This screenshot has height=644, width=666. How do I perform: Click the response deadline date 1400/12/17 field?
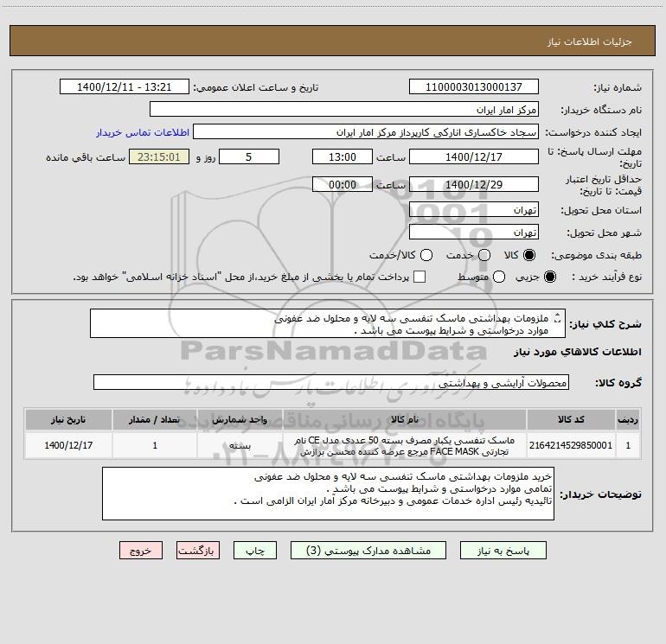(474, 157)
